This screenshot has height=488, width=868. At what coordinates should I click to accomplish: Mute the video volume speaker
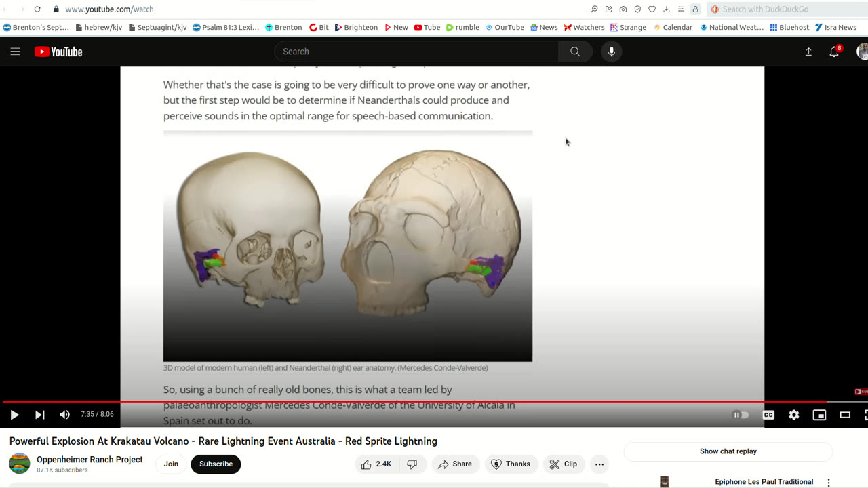tap(64, 415)
